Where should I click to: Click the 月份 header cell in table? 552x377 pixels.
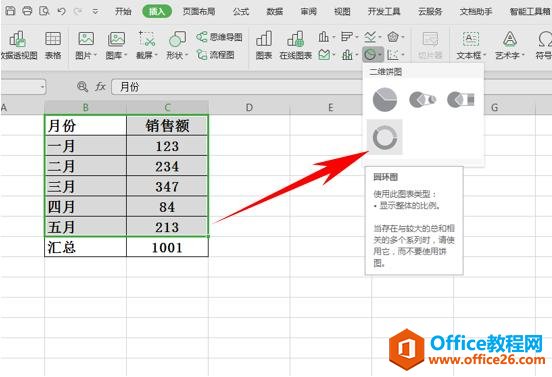[86, 125]
